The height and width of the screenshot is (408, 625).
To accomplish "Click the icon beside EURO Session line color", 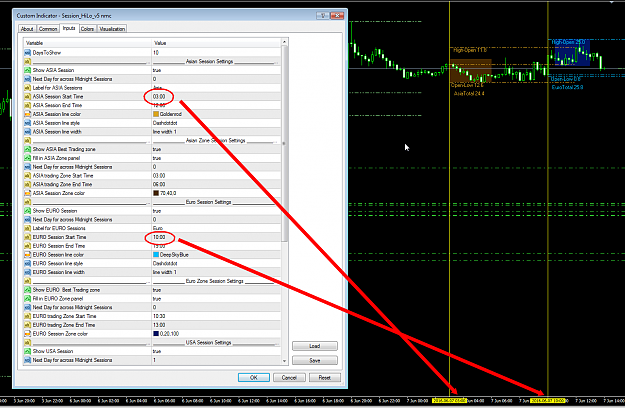I will (x=28, y=255).
